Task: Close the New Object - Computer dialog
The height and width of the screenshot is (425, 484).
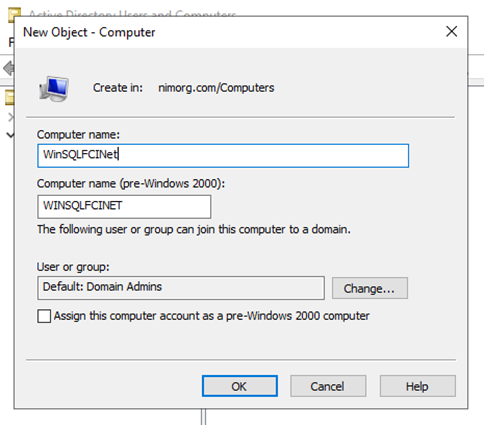Action: pos(452,32)
